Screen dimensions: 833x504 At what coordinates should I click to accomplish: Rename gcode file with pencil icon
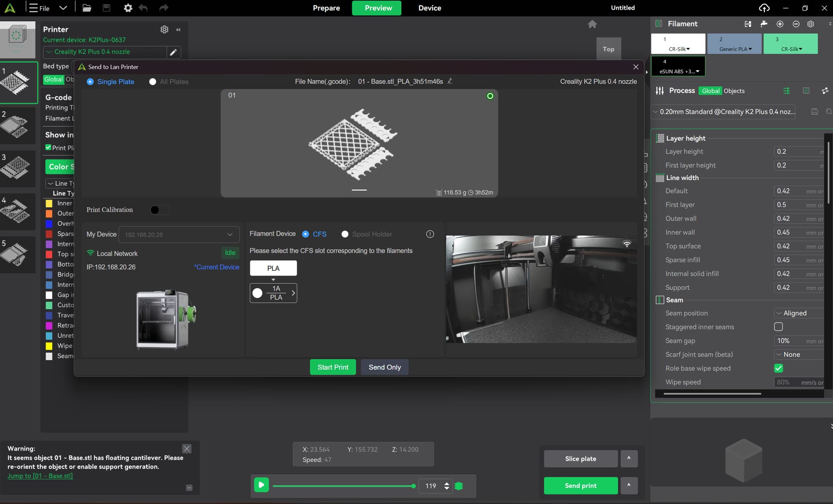pyautogui.click(x=450, y=81)
